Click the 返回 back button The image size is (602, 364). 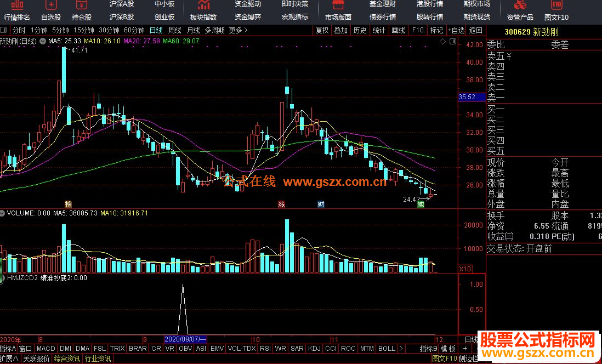(x=476, y=30)
